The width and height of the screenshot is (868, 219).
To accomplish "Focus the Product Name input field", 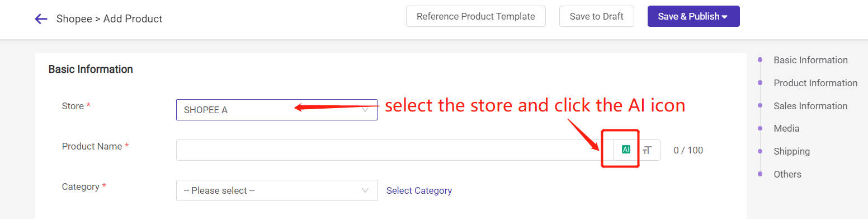I will coord(394,150).
